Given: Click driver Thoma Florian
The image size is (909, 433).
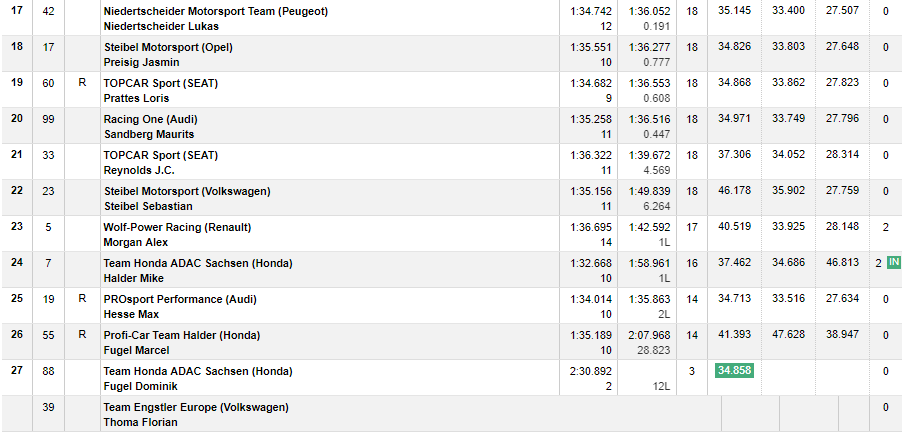Looking at the screenshot, I should coord(140,422).
